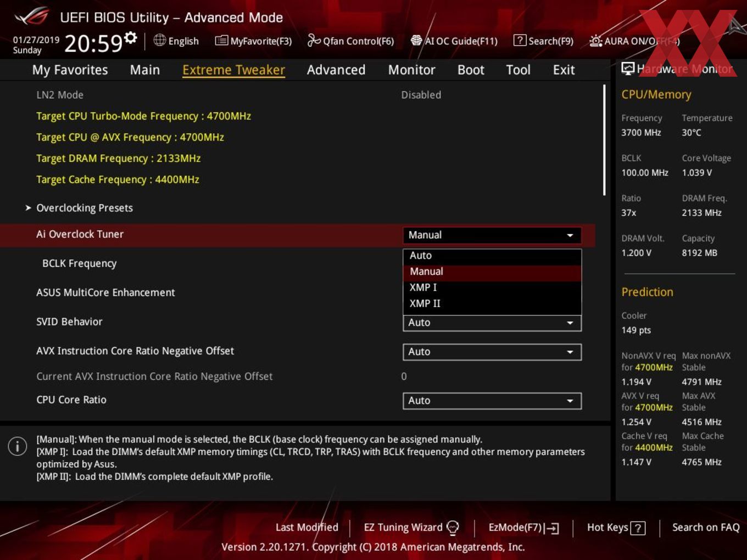Click the EZ Tuning Wizard bulb icon
The image size is (747, 560).
click(453, 528)
